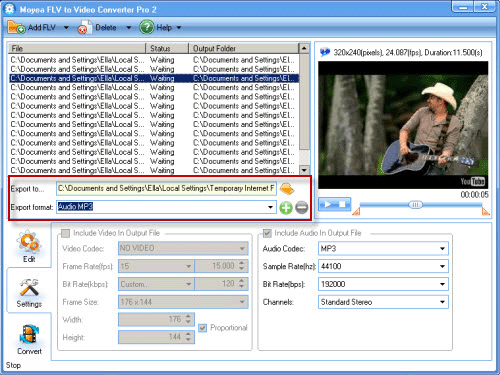Browse export folder with the folder icon
The width and height of the screenshot is (500, 375).
(287, 189)
